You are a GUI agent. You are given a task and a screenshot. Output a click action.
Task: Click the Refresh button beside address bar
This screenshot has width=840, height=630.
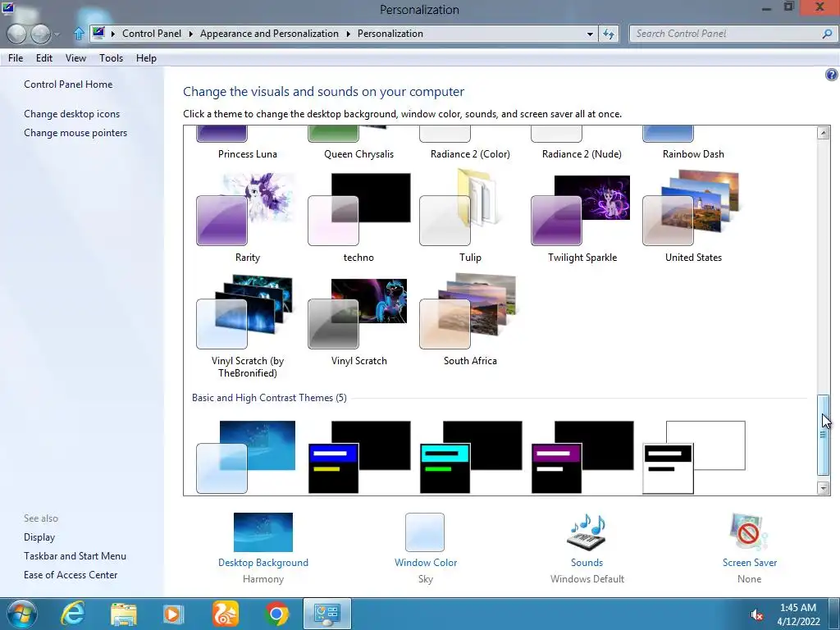609,34
